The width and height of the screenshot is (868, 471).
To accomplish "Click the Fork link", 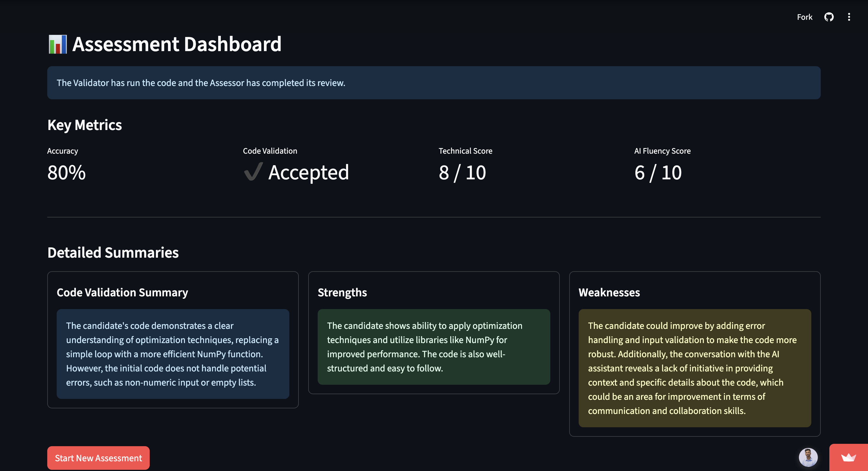I will 804,17.
